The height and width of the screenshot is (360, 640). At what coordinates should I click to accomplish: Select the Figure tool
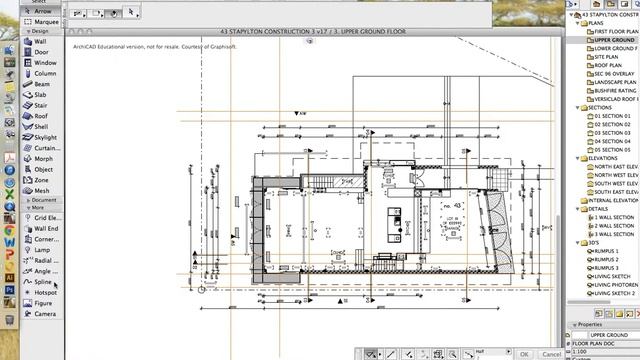[x=42, y=303]
